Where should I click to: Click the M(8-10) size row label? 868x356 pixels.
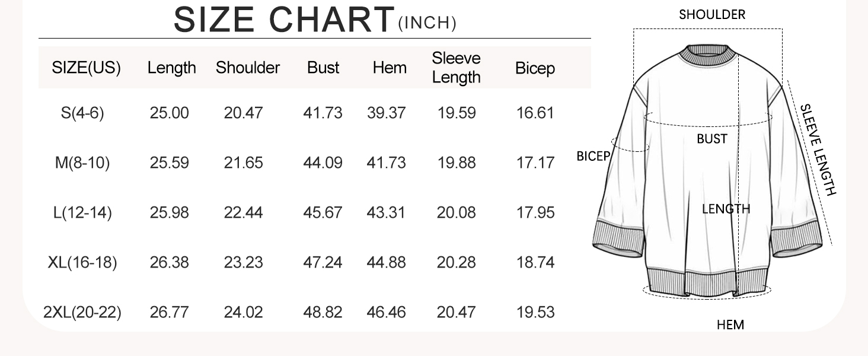(82, 163)
